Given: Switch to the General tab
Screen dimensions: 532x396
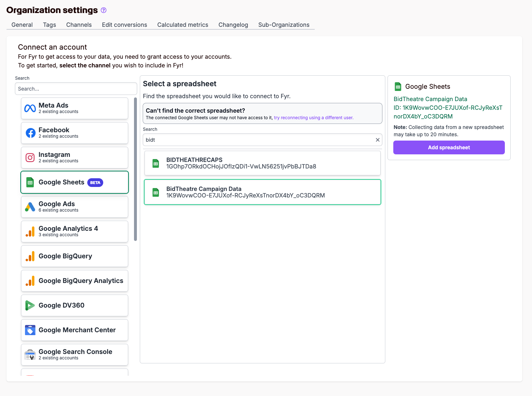Looking at the screenshot, I should (22, 25).
